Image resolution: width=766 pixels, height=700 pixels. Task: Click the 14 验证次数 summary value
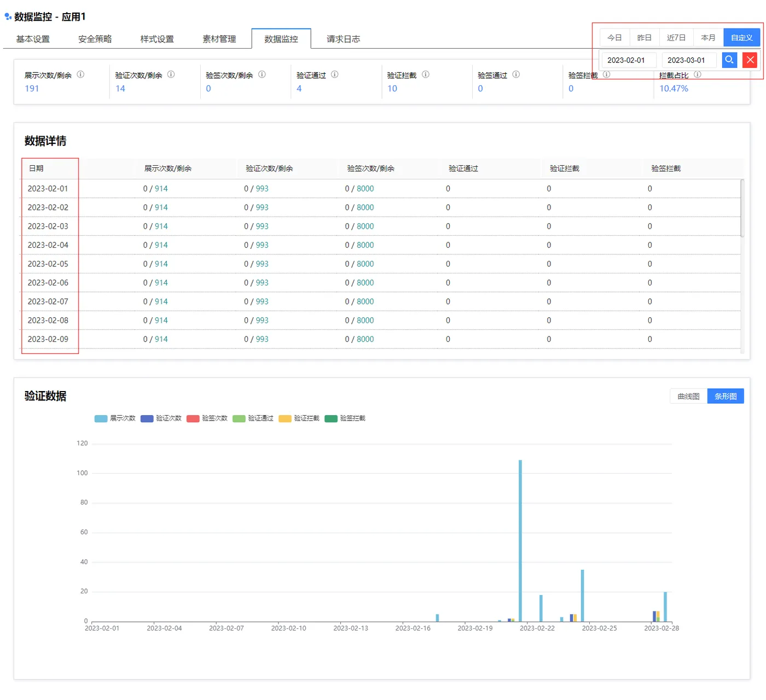pos(120,89)
